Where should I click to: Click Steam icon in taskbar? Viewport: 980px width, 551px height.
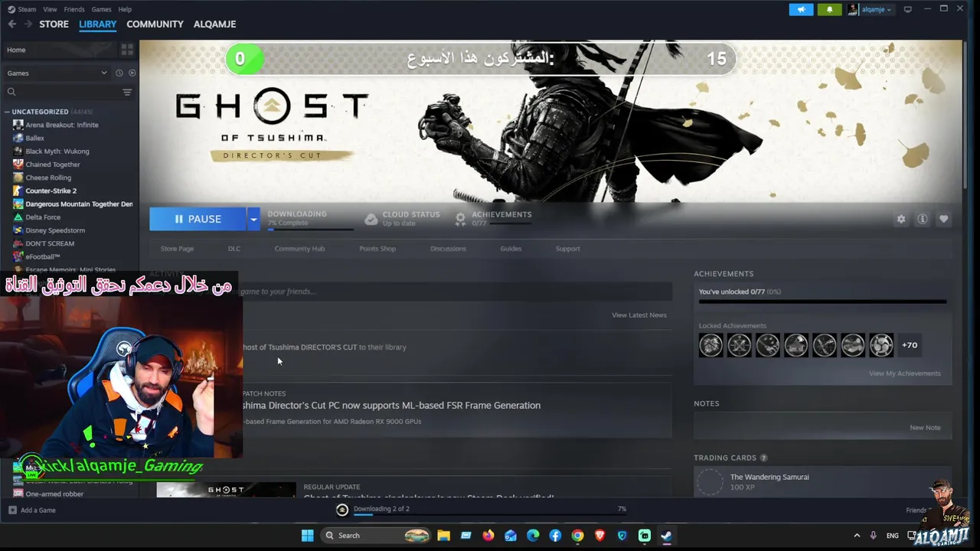[666, 535]
